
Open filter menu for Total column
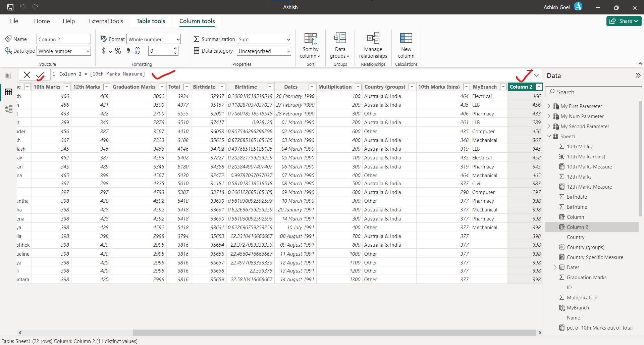pyautogui.click(x=187, y=87)
